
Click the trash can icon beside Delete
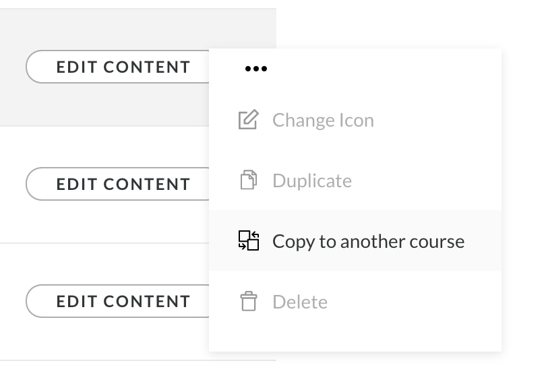click(x=249, y=301)
